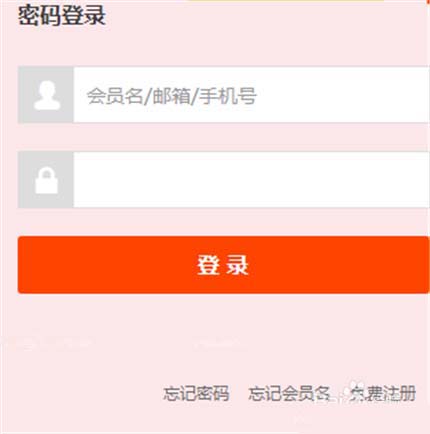Select the 密码登录 heading tab
This screenshot has width=430, height=434.
click(62, 15)
